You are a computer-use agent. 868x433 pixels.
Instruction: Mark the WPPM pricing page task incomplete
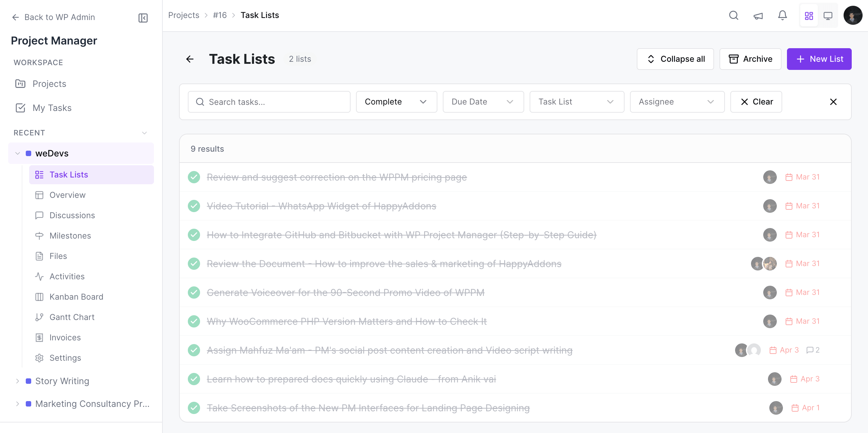coord(194,177)
